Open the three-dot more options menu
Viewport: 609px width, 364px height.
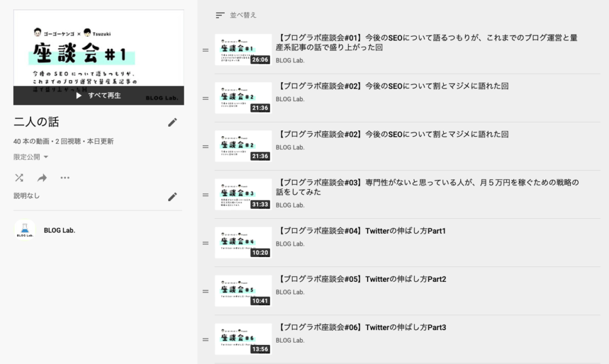click(x=65, y=178)
